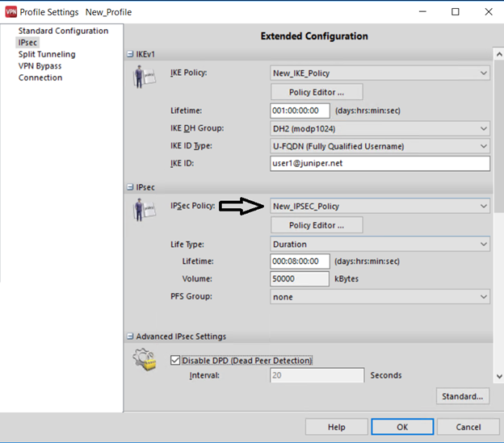The image size is (504, 443).
Task: Select Standard Configuration in the sidebar
Action: pos(63,31)
